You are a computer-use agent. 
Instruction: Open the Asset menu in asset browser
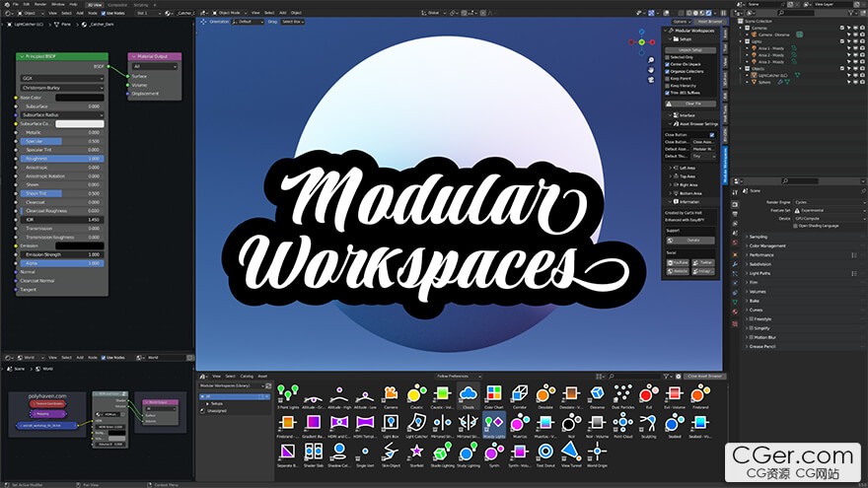coord(262,377)
